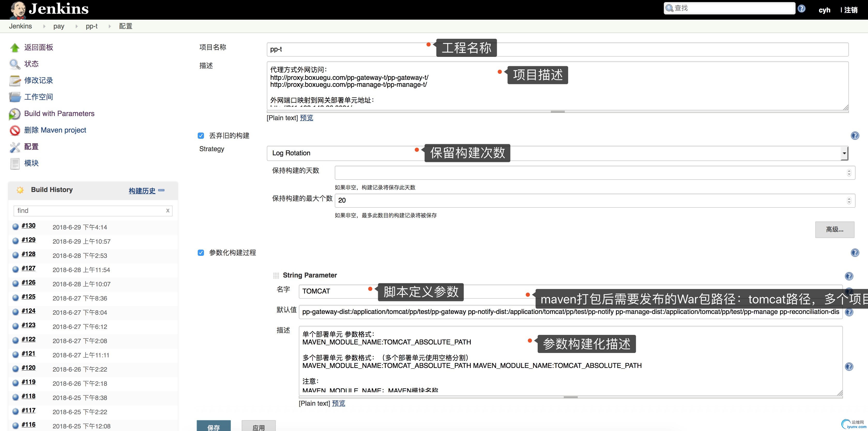Open 工作空间 sidebar link

coord(39,97)
